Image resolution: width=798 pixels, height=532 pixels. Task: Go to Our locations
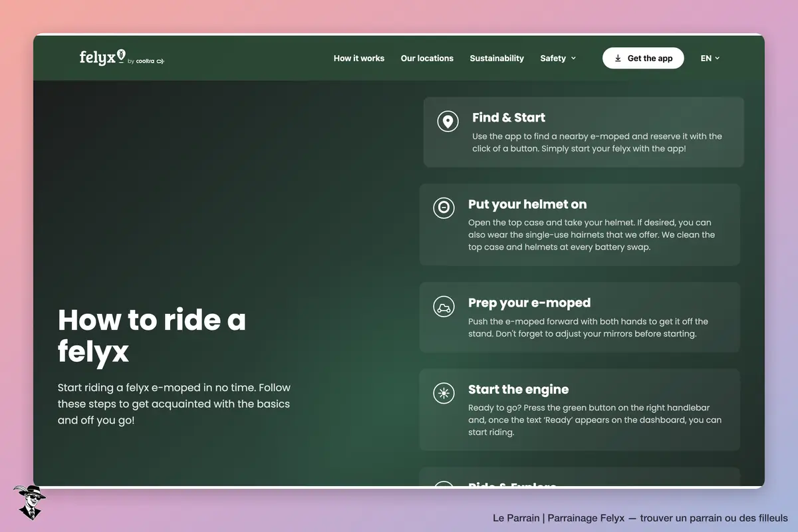click(427, 59)
